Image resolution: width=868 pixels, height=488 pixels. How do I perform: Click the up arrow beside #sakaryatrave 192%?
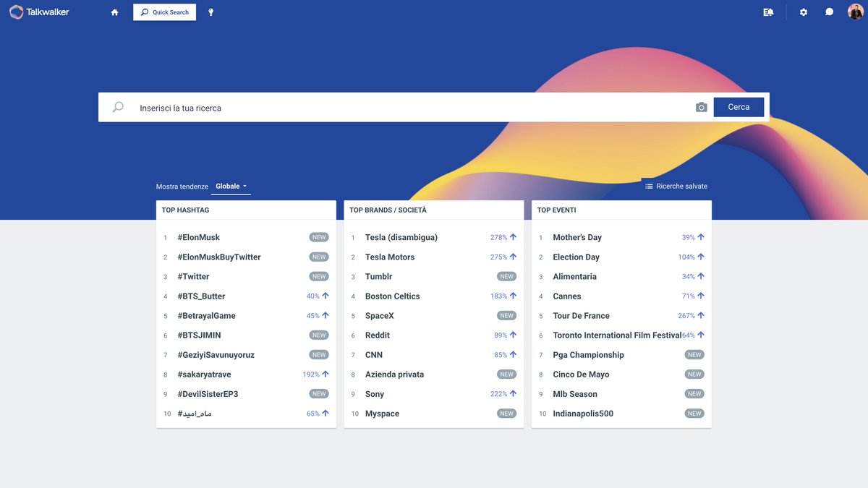point(325,374)
